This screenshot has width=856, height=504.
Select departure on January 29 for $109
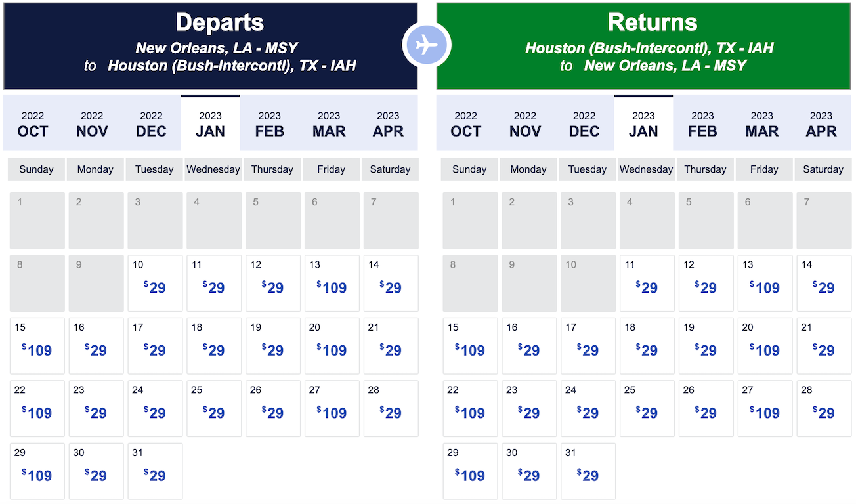click(37, 471)
